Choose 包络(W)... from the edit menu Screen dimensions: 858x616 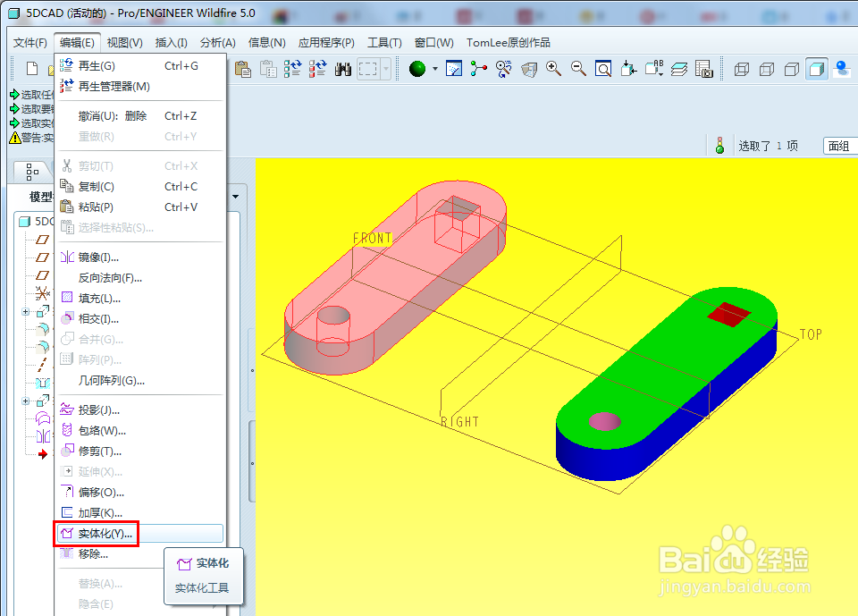coord(141,430)
